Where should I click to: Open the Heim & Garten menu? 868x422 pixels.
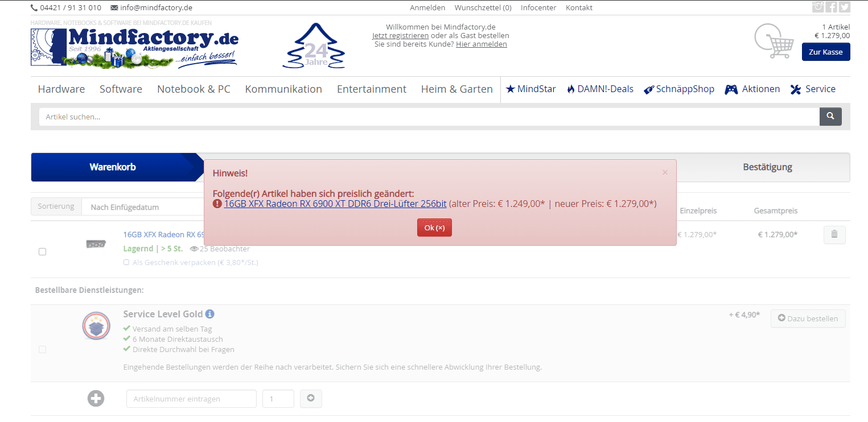coord(457,89)
